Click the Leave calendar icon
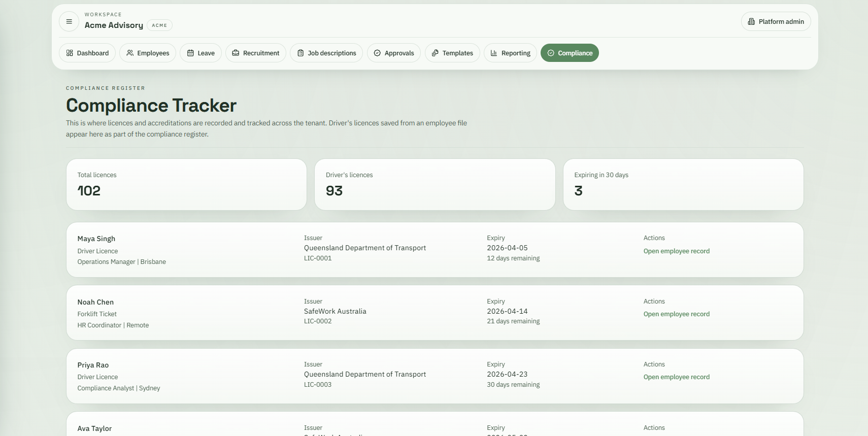This screenshot has height=436, width=868. point(190,53)
